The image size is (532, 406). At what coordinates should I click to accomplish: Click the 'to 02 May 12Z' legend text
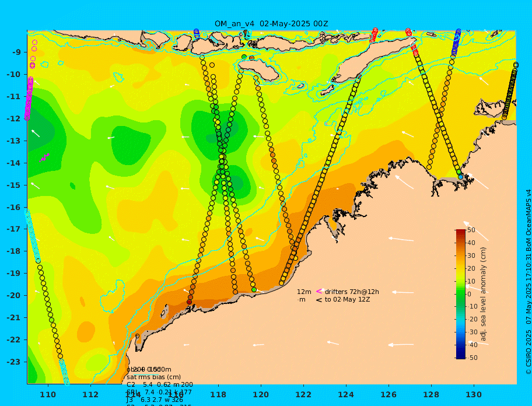click(x=348, y=300)
